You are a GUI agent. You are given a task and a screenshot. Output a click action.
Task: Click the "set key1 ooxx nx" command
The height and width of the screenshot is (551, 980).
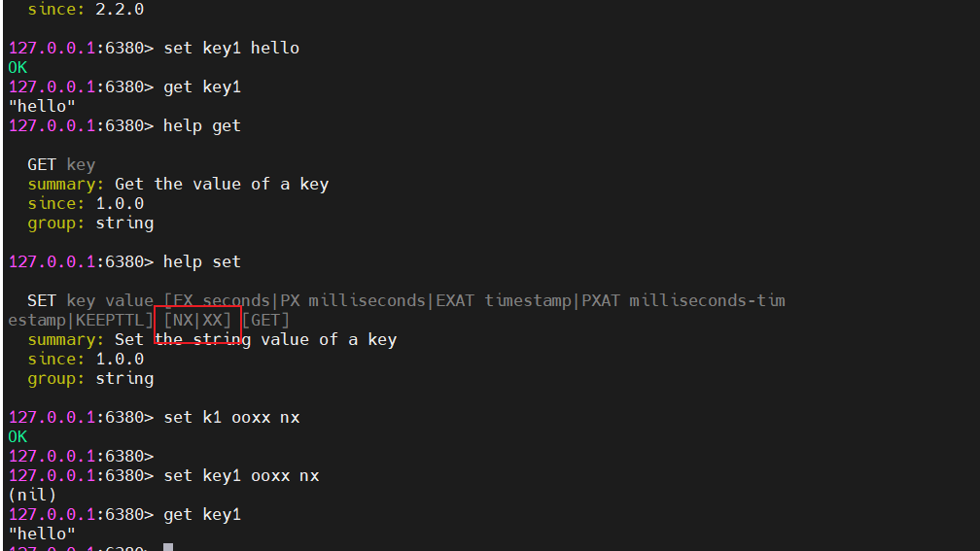click(240, 475)
